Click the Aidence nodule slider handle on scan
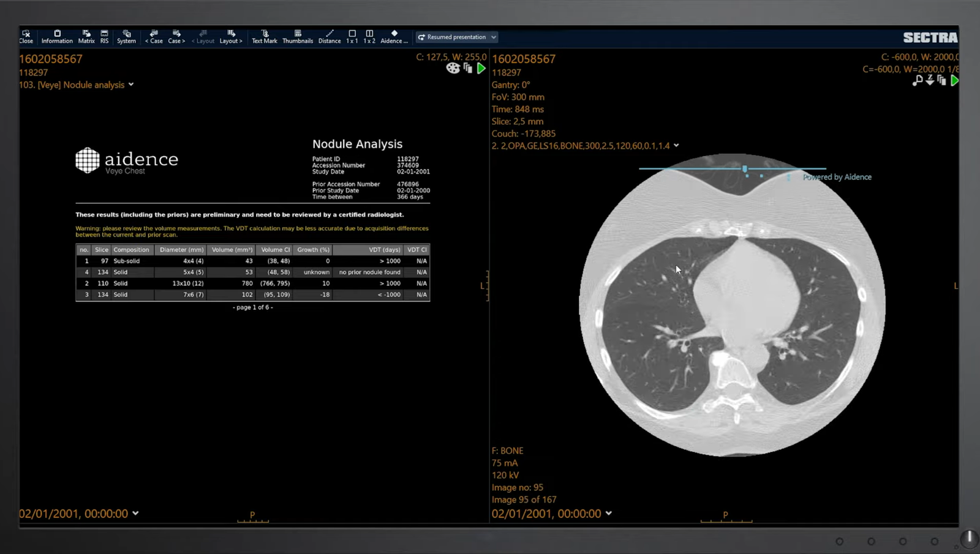Screen dimensions: 980x554 coord(745,168)
